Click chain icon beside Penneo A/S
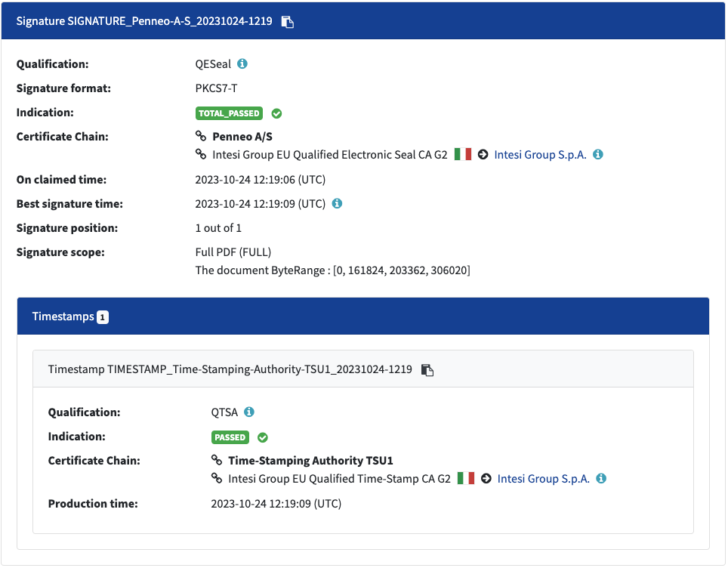Image resolution: width=728 pixels, height=568 pixels. pyautogui.click(x=201, y=136)
